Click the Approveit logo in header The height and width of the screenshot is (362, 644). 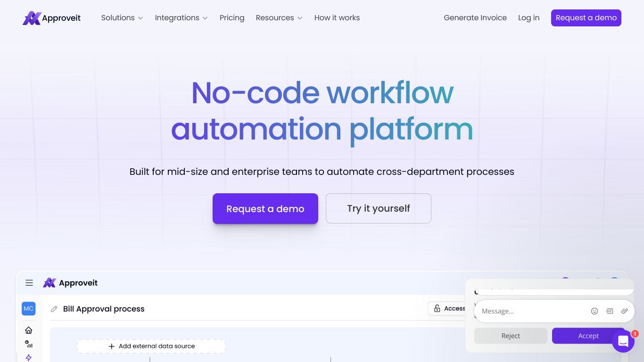click(51, 18)
